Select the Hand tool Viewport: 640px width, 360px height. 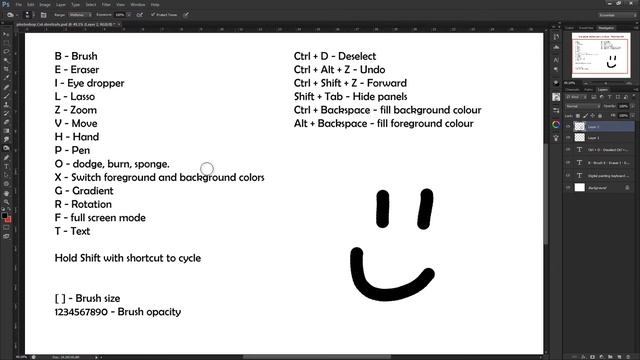6,193
